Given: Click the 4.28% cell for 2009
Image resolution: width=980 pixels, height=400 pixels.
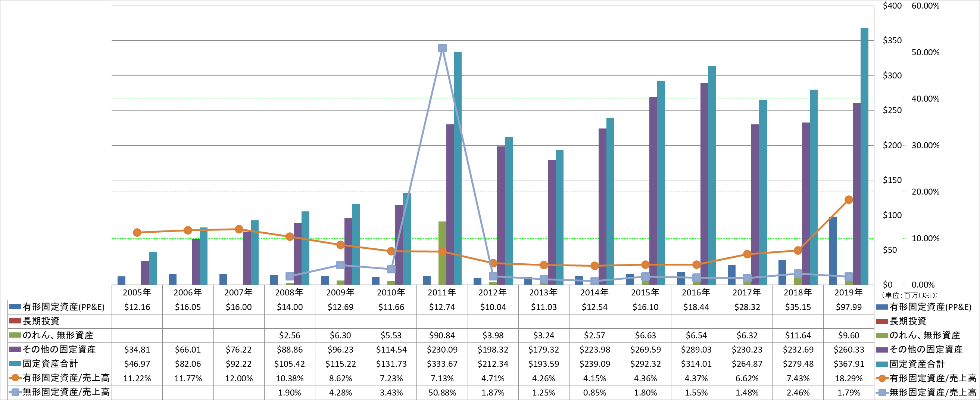Looking at the screenshot, I should point(340,393).
